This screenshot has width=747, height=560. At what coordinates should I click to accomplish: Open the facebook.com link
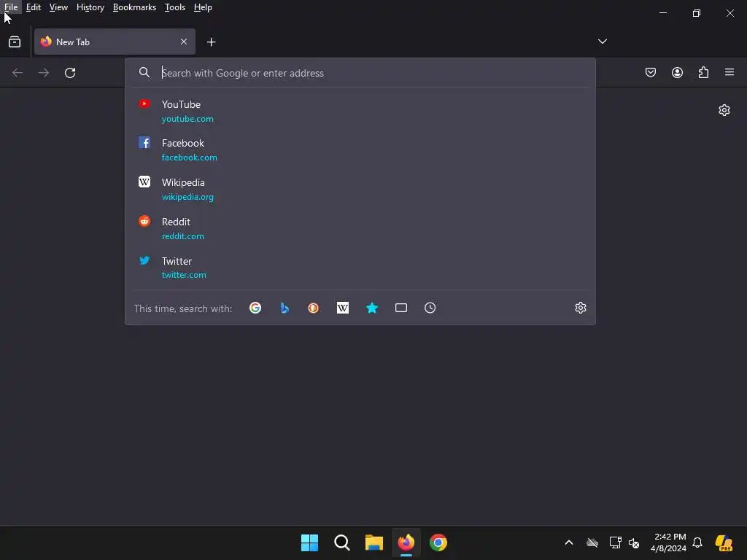(x=189, y=157)
